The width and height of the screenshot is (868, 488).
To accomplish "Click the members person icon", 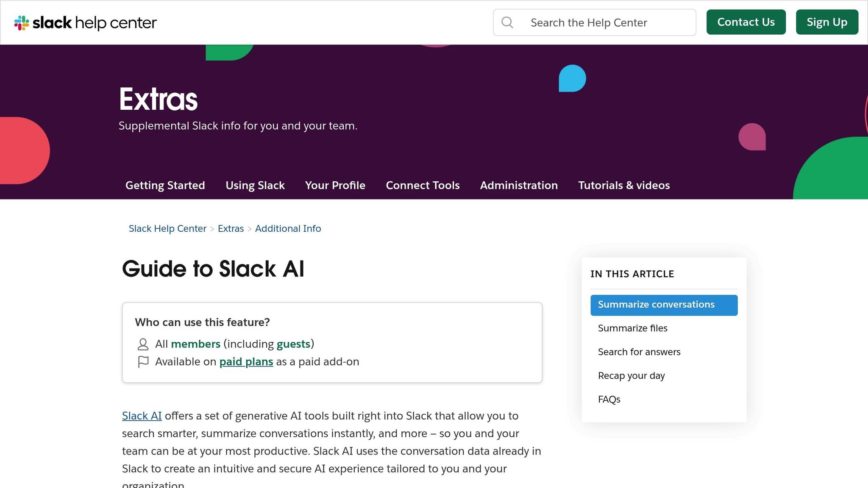I will pyautogui.click(x=143, y=344).
